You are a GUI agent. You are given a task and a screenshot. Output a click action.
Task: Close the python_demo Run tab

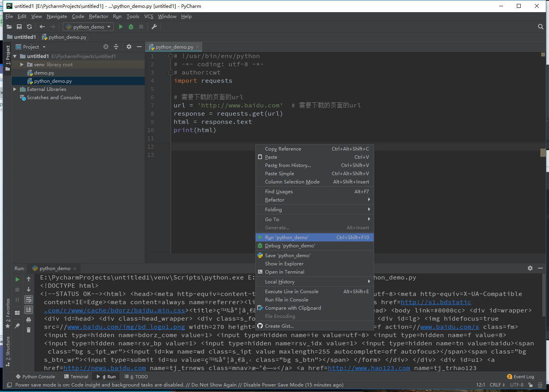point(75,269)
